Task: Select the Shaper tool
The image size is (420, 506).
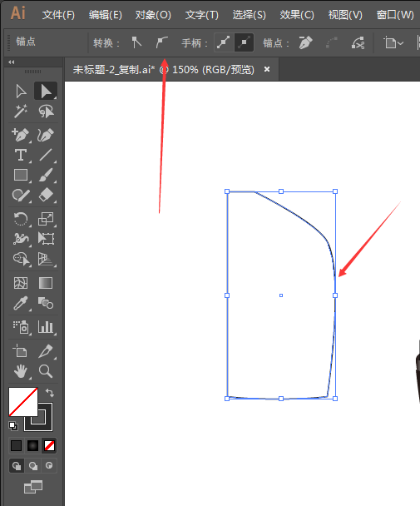Action: 21,196
